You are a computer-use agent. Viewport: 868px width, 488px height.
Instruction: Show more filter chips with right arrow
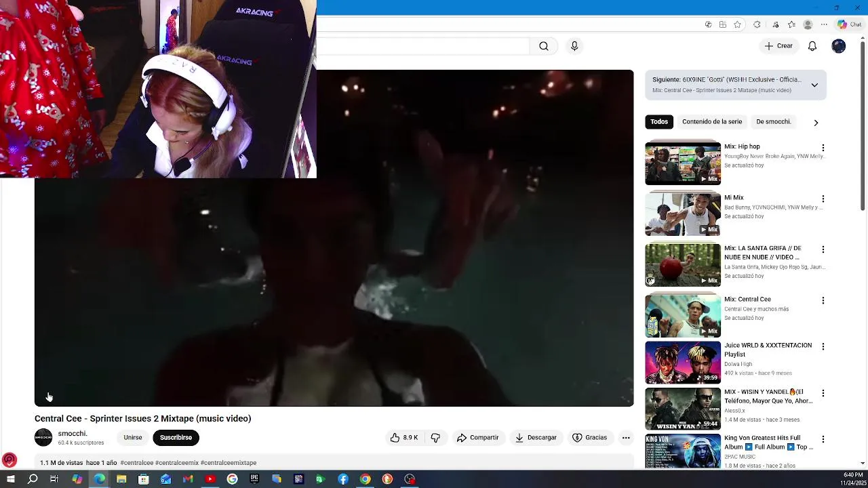click(x=816, y=123)
